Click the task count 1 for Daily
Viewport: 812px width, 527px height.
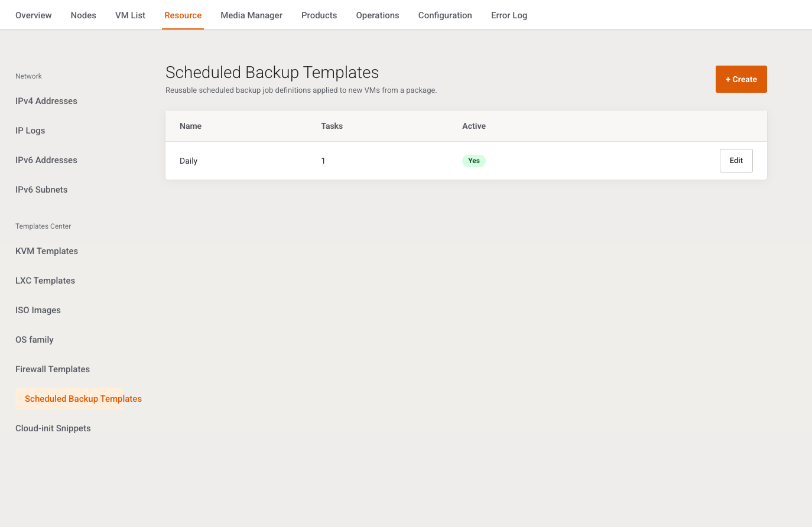(x=323, y=161)
